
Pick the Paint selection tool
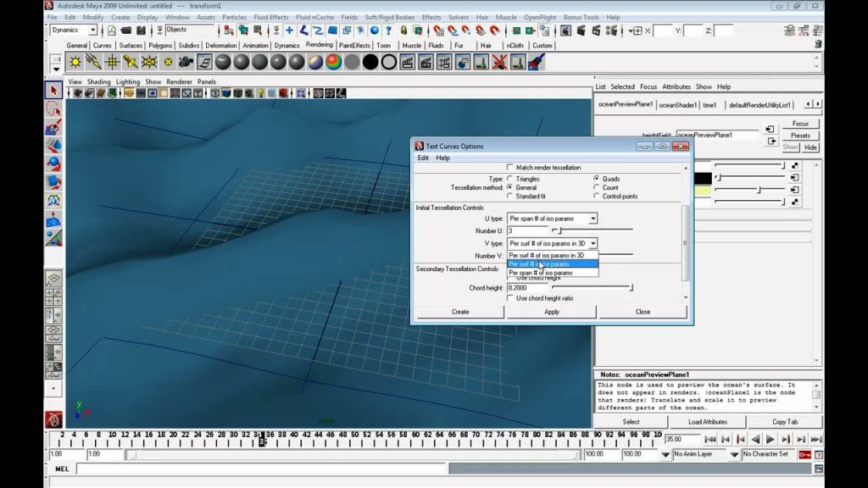(x=53, y=128)
